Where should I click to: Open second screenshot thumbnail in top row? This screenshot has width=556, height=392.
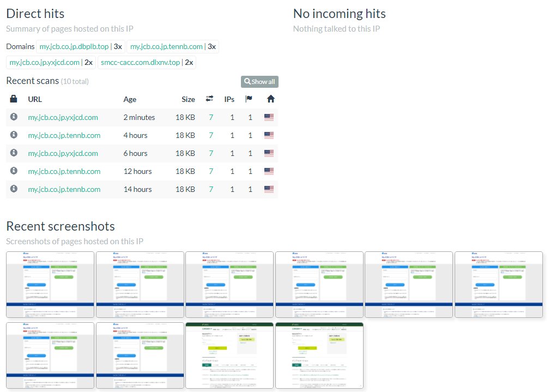(x=140, y=285)
